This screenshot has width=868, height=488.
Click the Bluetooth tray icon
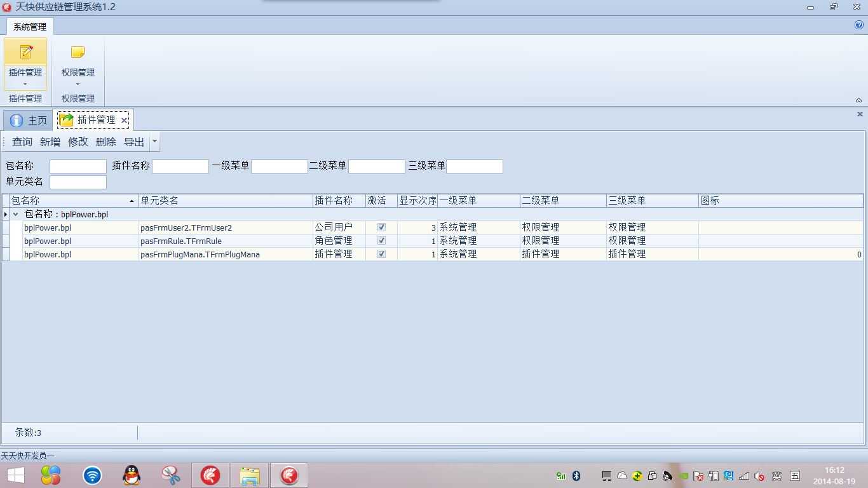click(x=576, y=475)
